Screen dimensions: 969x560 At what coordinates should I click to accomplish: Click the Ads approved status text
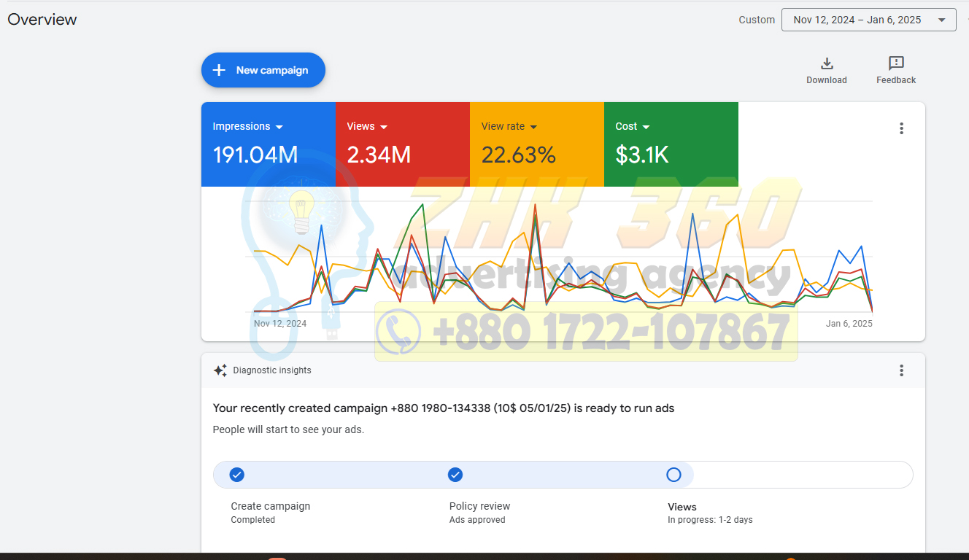(x=477, y=520)
